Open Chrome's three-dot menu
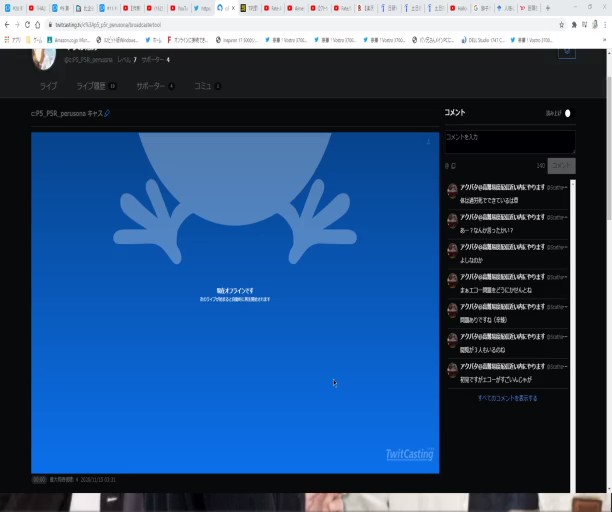The height and width of the screenshot is (512, 612). pyautogui.click(x=605, y=25)
